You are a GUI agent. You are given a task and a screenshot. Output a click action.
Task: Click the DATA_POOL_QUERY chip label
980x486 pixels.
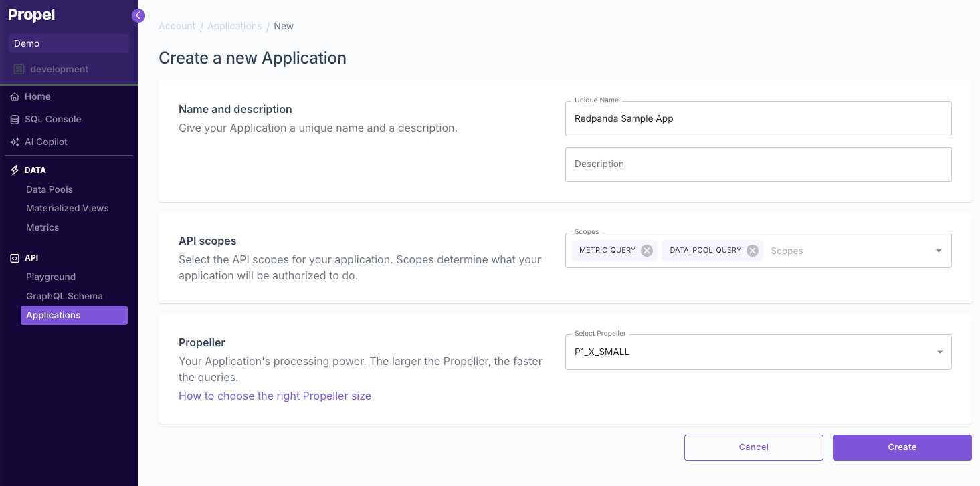tap(705, 250)
